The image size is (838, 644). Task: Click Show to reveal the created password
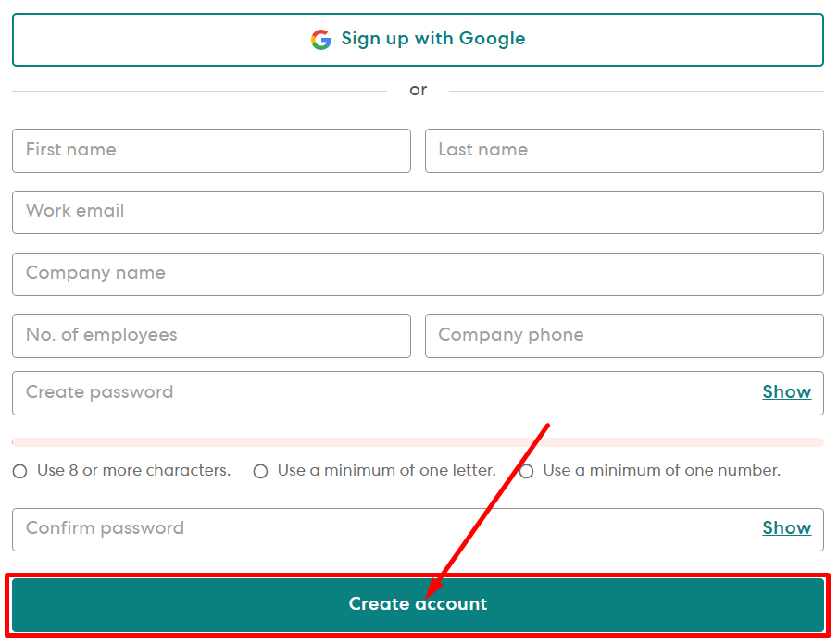pyautogui.click(x=786, y=391)
